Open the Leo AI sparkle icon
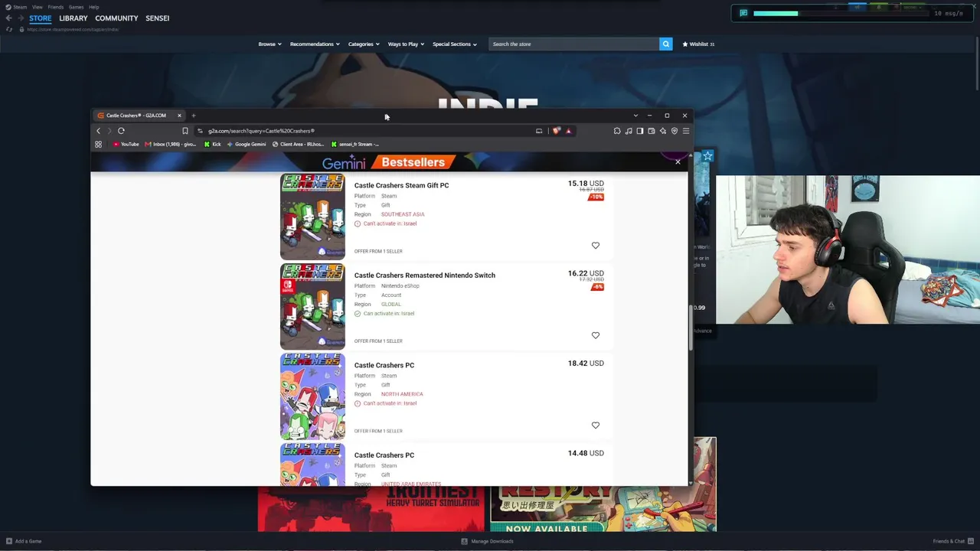 pos(663,131)
